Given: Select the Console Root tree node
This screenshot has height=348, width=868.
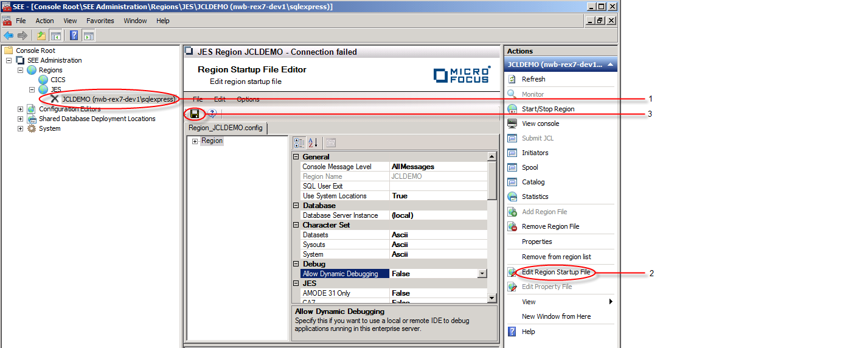Looking at the screenshot, I should point(35,50).
